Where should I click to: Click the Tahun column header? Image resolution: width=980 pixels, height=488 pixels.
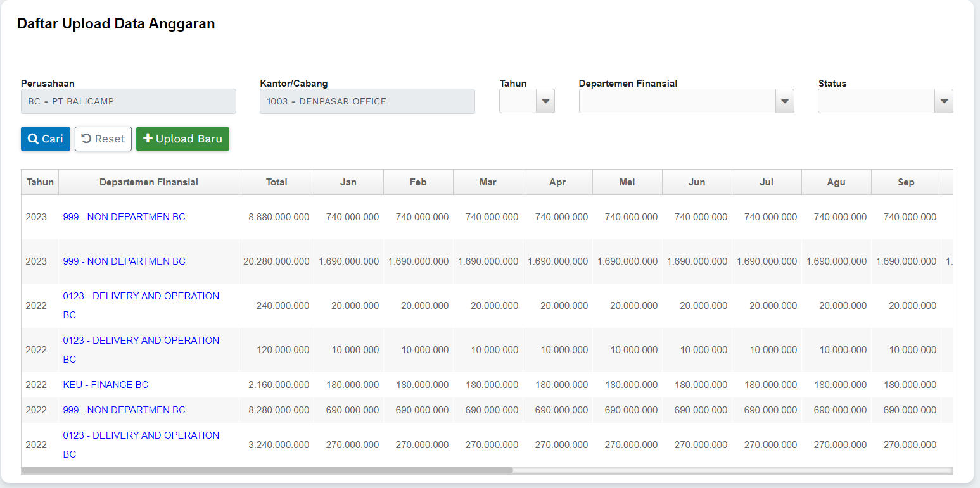pos(40,182)
